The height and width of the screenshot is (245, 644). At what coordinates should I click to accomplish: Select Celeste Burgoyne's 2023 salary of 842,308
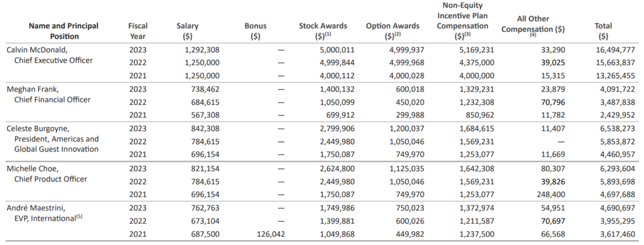click(204, 128)
